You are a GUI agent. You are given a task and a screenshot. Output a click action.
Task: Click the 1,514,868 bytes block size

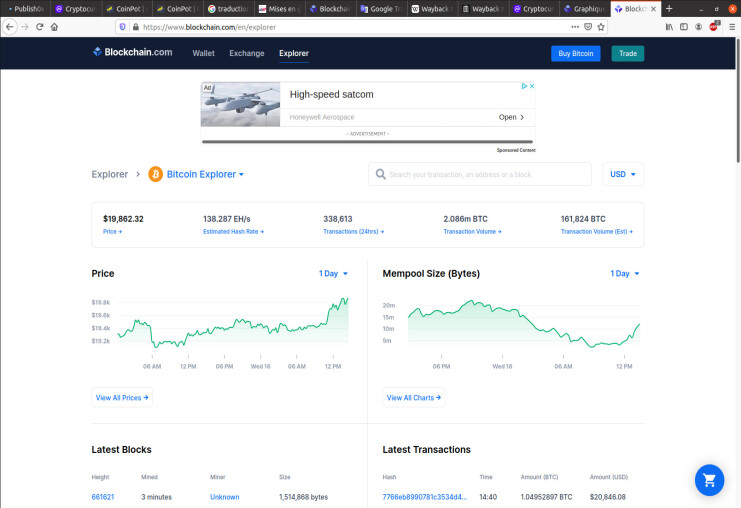(303, 497)
